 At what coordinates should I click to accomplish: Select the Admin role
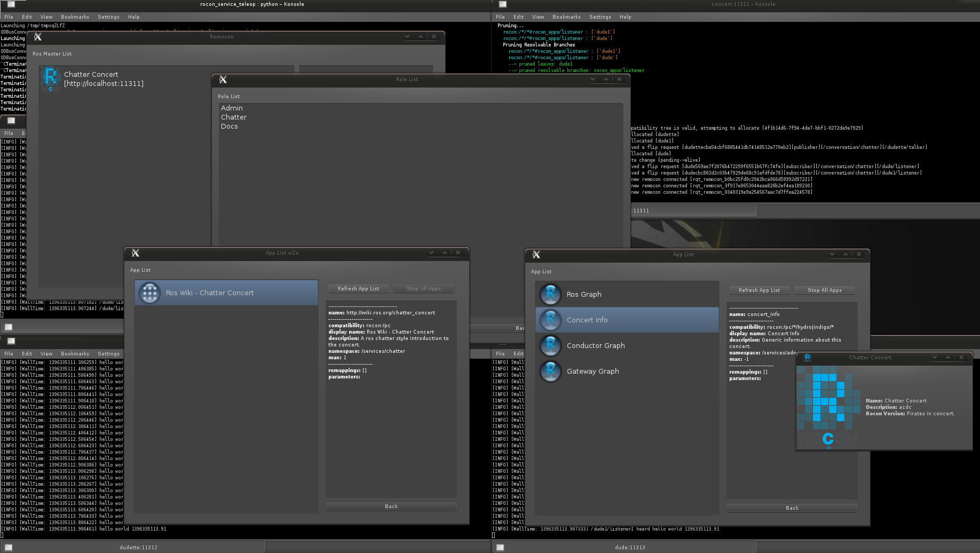coord(232,108)
